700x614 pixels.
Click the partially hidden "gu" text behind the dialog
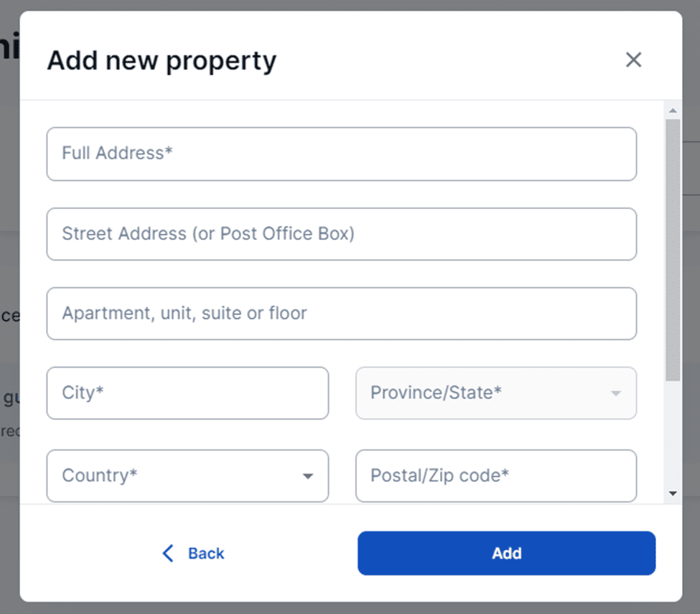[10, 397]
